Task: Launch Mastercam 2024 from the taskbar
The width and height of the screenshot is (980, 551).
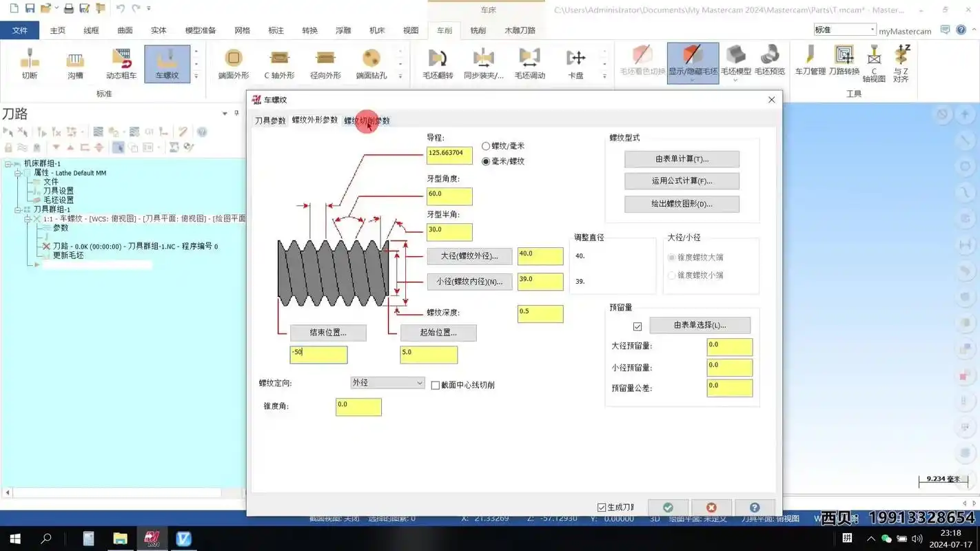Action: (152, 539)
